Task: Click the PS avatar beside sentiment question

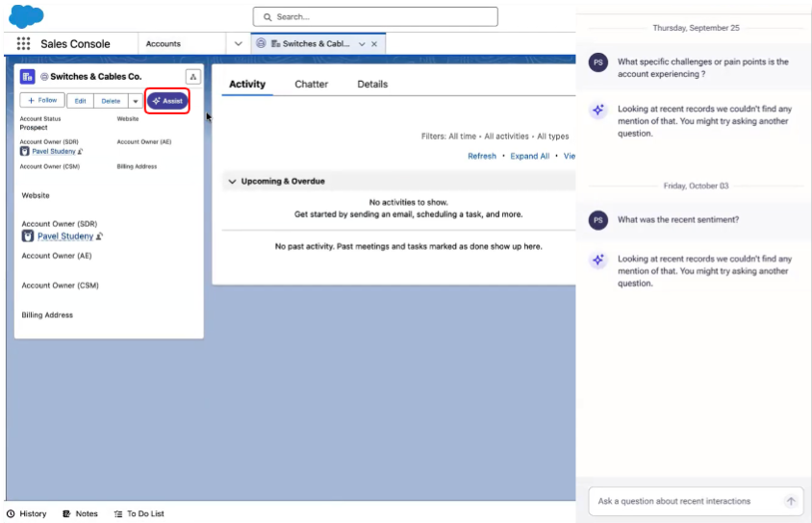Action: 598,220
